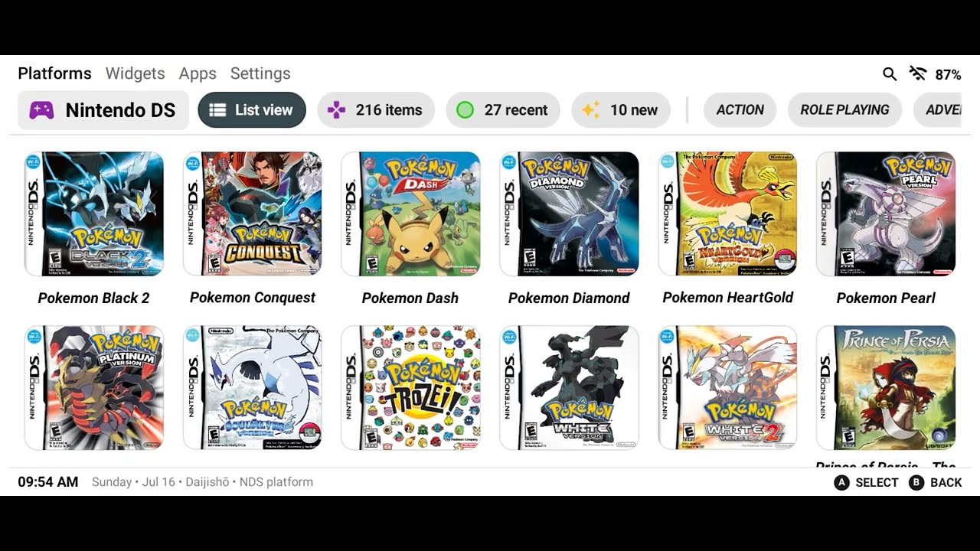This screenshot has width=980, height=551.
Task: Click the Wi-Fi status icon
Action: pyautogui.click(x=917, y=73)
